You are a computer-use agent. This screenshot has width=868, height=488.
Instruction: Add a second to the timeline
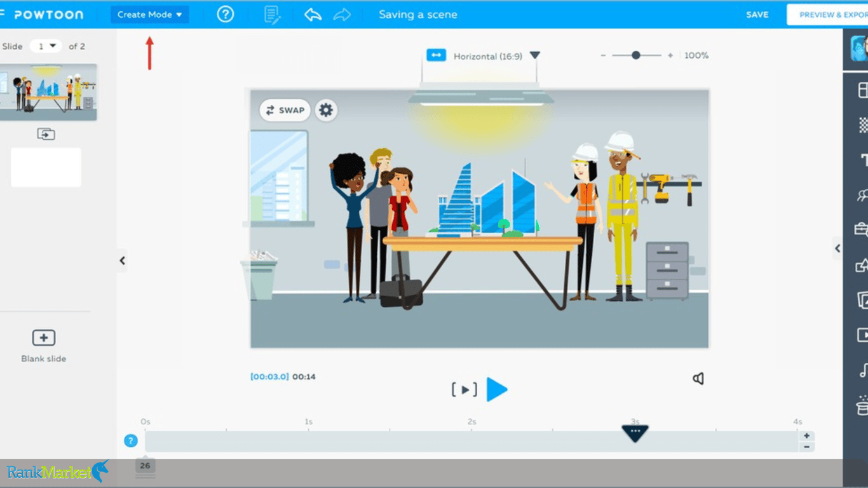point(806,436)
